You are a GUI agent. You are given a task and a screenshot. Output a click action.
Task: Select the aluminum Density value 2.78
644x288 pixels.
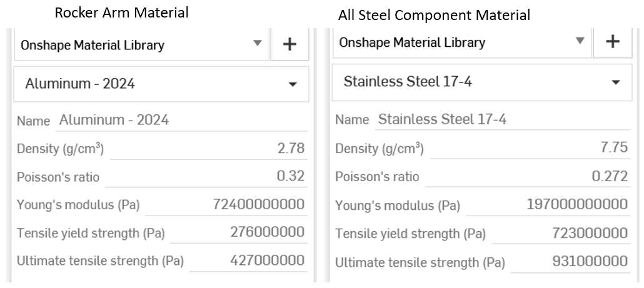coord(291,148)
